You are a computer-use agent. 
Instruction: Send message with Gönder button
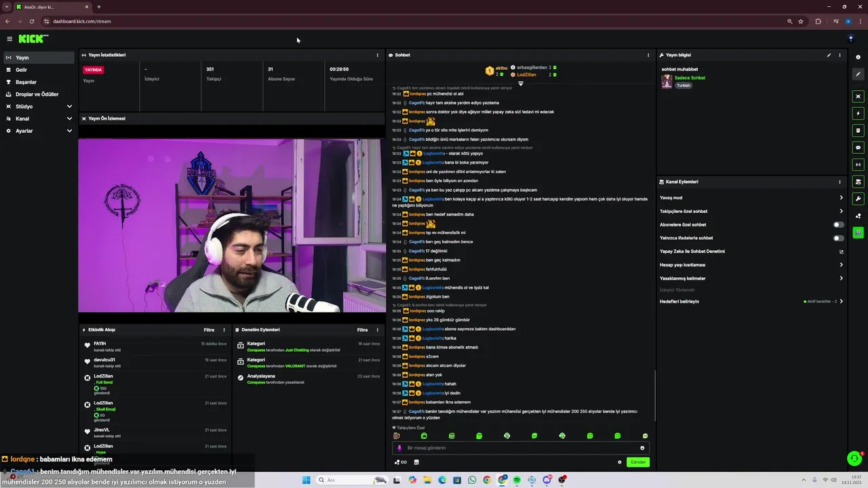pos(638,462)
